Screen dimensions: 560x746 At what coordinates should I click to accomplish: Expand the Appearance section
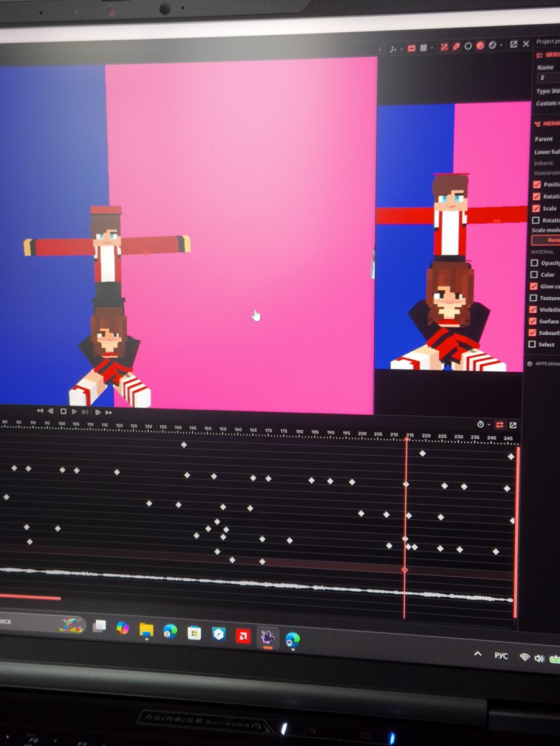click(543, 364)
